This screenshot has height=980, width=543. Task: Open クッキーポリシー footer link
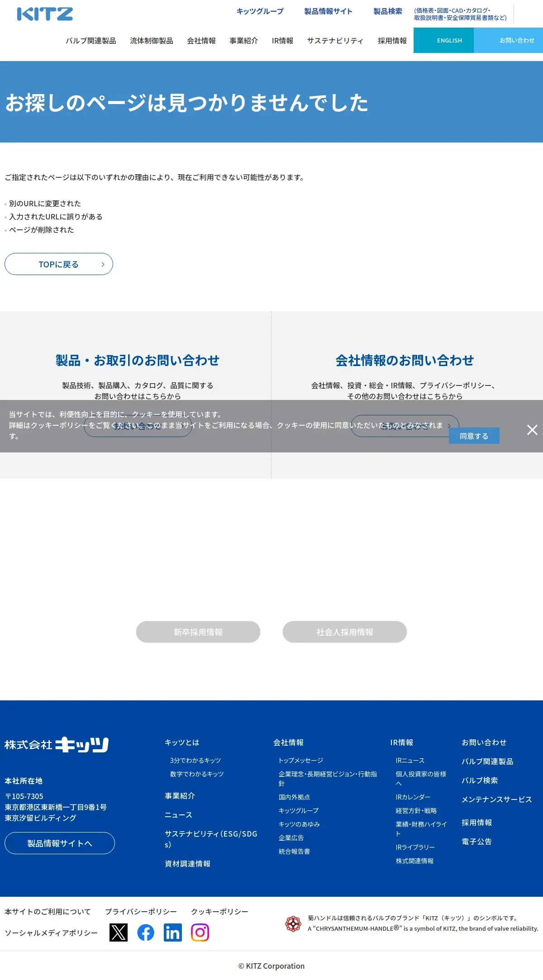point(219,912)
